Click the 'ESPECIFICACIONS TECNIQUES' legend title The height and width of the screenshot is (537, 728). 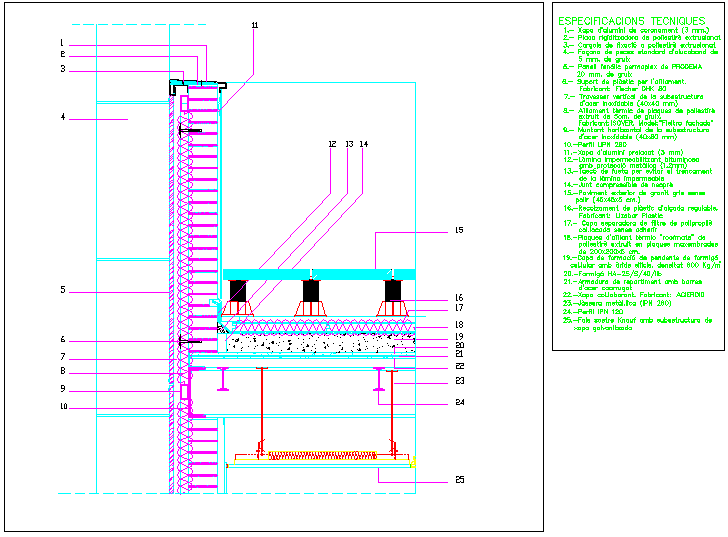[632, 20]
